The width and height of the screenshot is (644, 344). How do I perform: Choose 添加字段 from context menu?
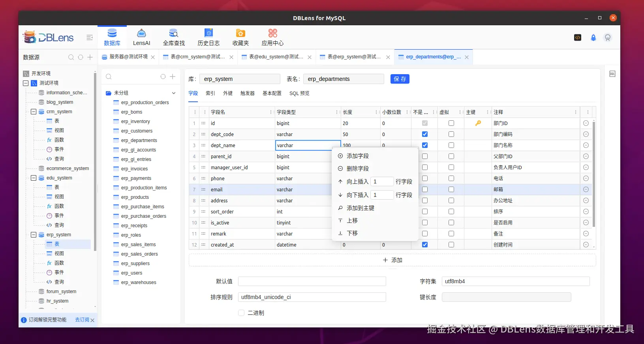tap(375, 156)
